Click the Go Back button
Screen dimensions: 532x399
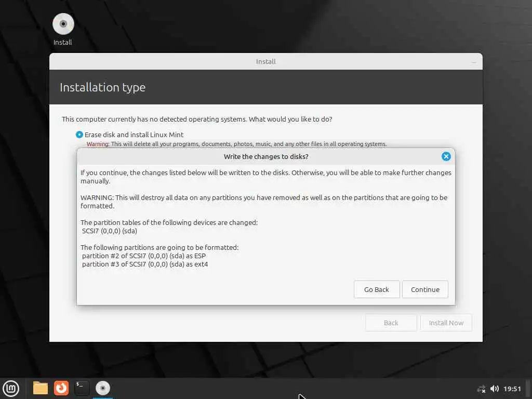pyautogui.click(x=377, y=289)
